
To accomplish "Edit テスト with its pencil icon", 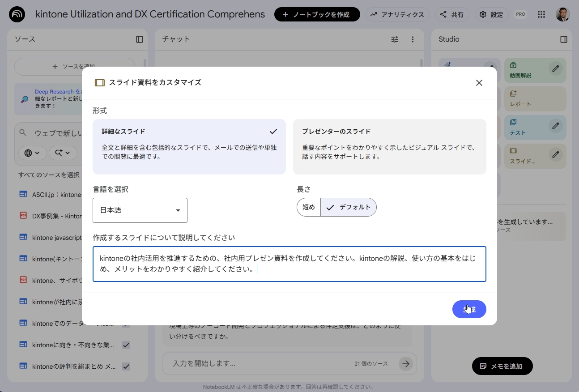I will (x=556, y=126).
